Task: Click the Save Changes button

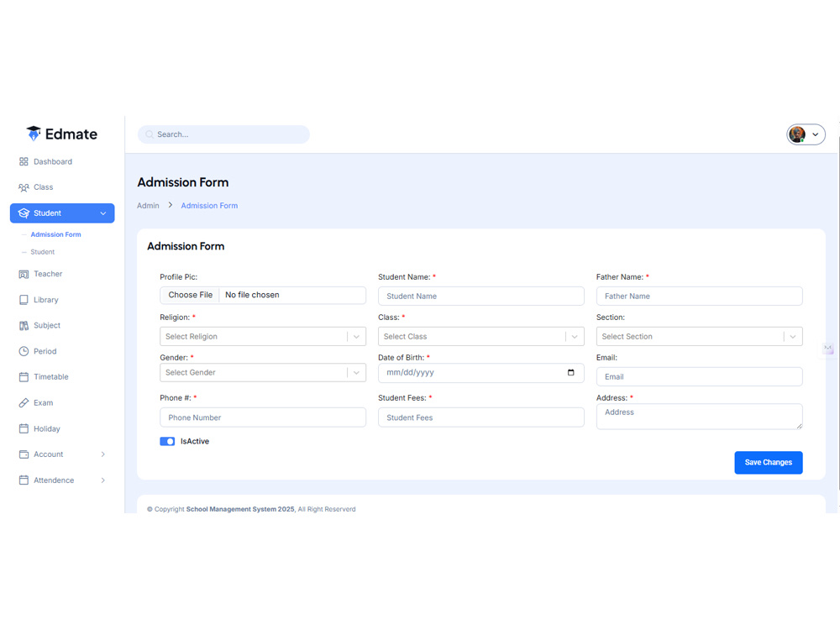Action: (769, 462)
